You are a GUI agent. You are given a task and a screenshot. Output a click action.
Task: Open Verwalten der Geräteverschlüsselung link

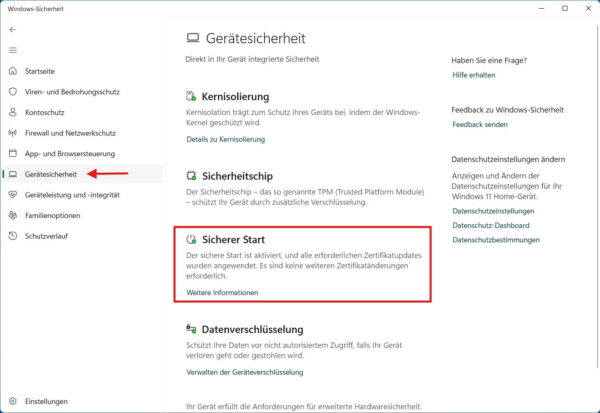click(x=245, y=372)
